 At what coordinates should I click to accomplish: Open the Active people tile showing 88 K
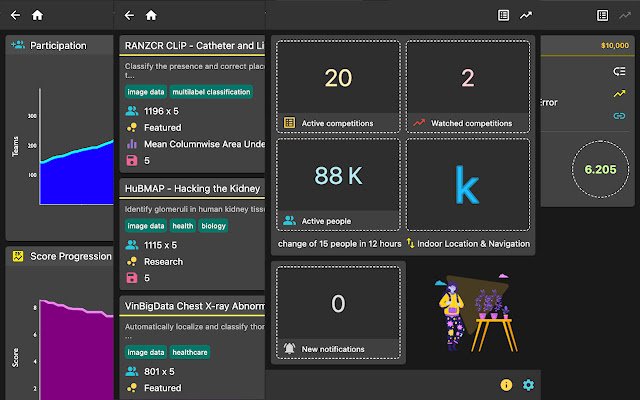tap(338, 184)
